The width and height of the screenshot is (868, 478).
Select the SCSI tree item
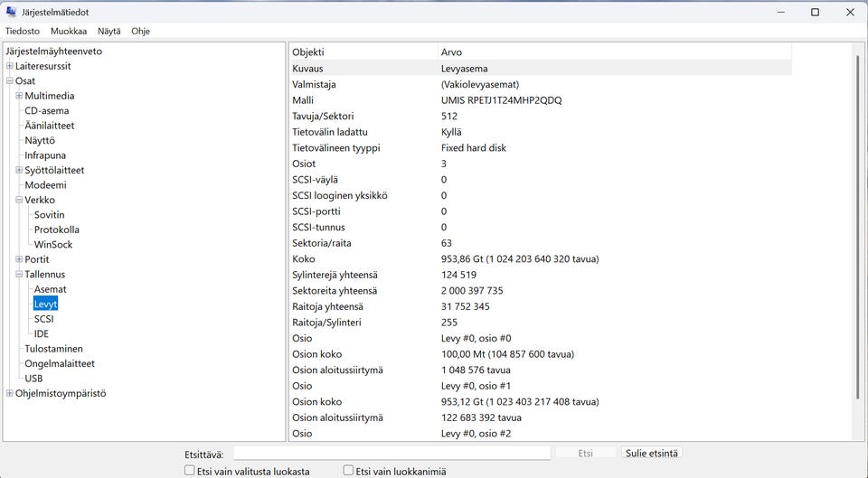click(43, 319)
